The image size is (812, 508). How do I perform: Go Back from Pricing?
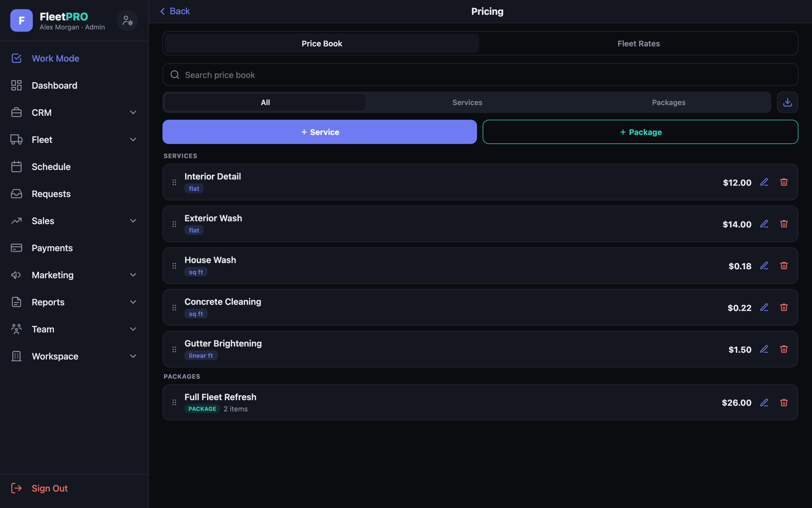tap(175, 11)
